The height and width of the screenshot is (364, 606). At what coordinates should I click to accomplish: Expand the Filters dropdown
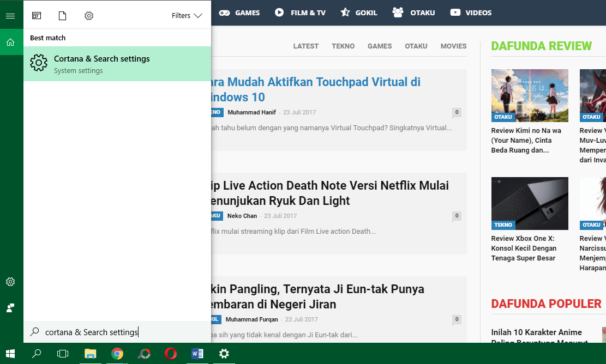pyautogui.click(x=187, y=16)
